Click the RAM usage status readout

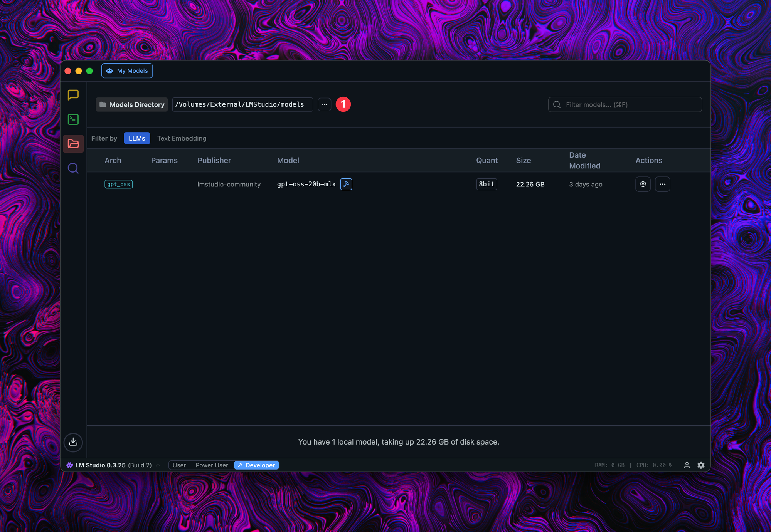(609, 465)
